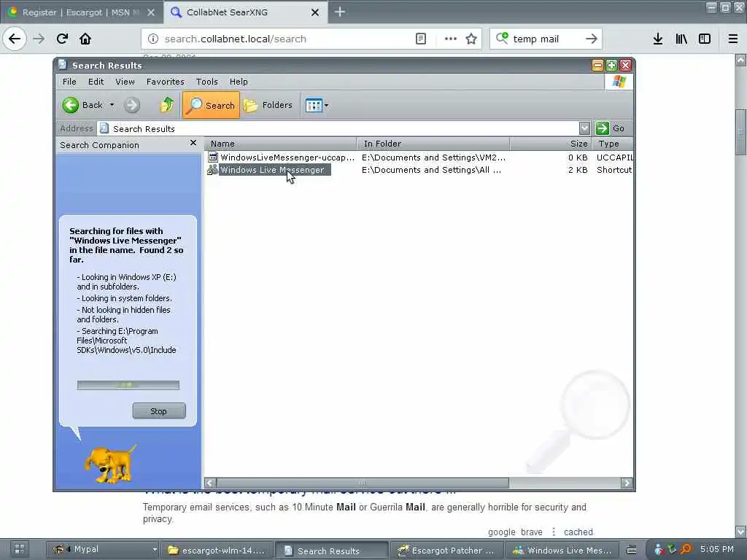Click the brave engine link

[x=532, y=532]
